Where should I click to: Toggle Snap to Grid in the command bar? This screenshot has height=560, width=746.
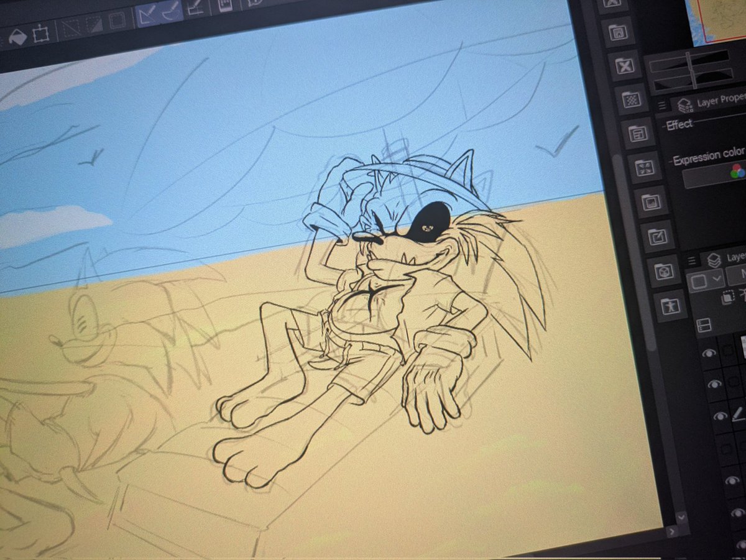click(195, 7)
